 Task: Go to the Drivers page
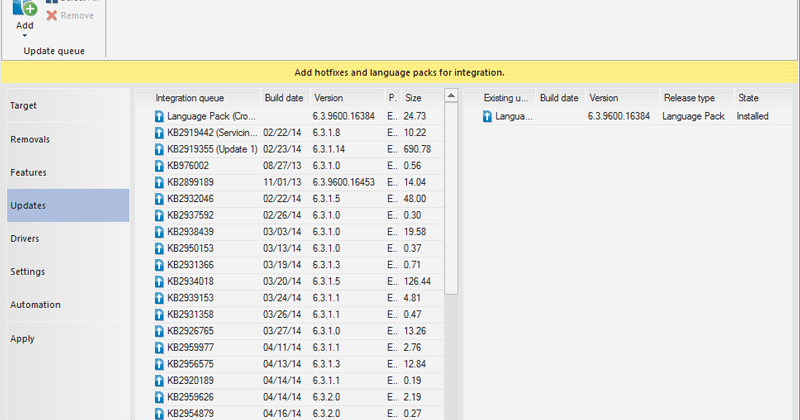(68, 239)
